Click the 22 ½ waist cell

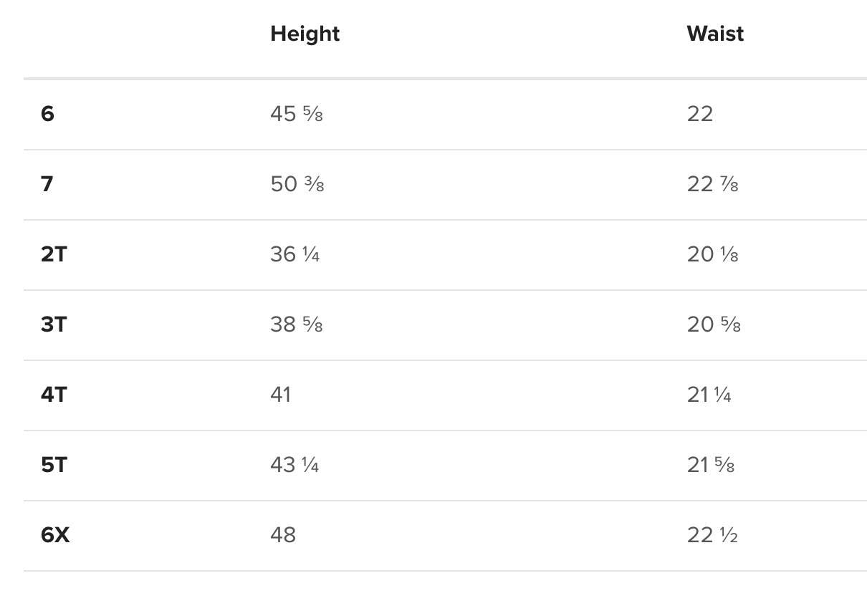(x=712, y=535)
